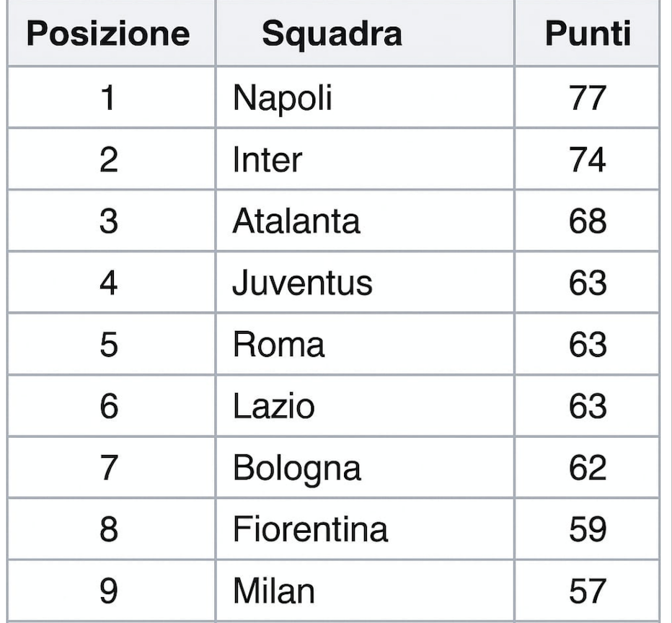672x623 pixels.
Task: Select the Inter team name
Action: (268, 160)
